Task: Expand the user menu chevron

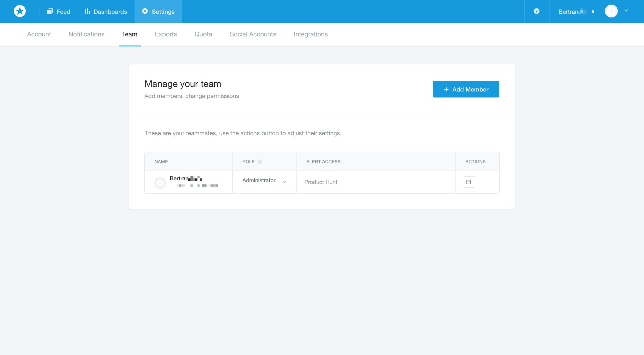Action: pos(626,10)
